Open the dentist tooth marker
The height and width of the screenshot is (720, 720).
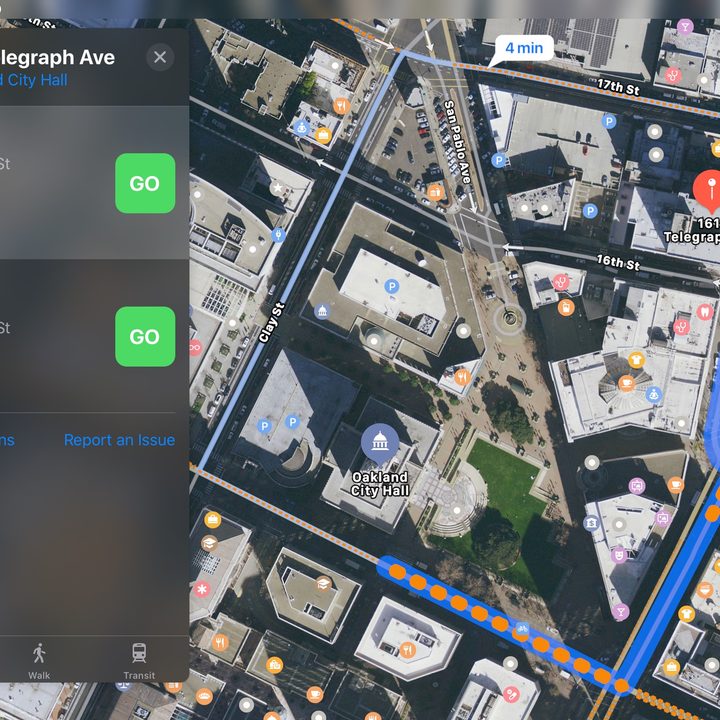[704, 312]
